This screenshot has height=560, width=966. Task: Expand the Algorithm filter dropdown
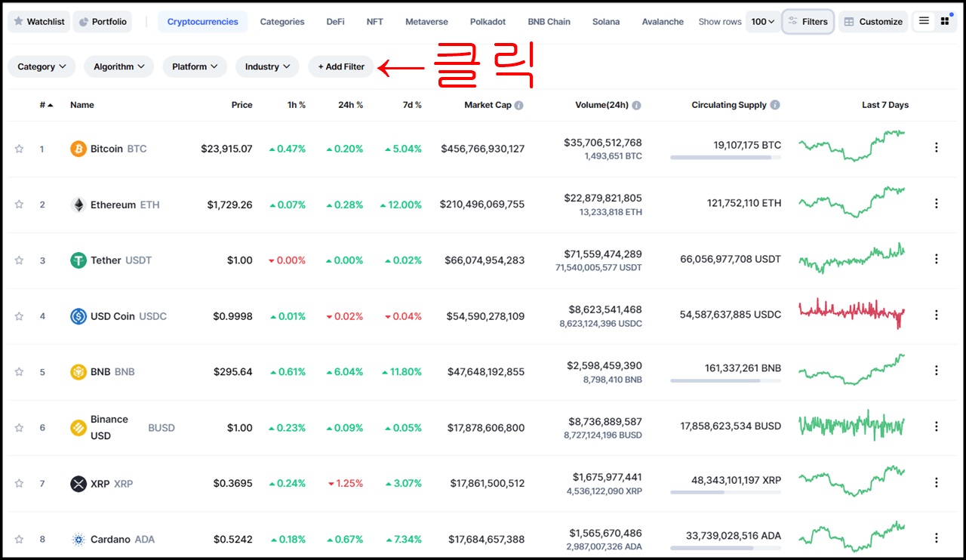(x=118, y=66)
